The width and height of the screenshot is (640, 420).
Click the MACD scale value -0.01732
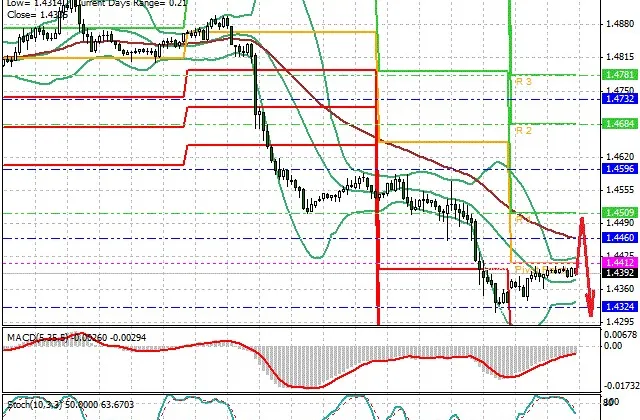(x=620, y=386)
